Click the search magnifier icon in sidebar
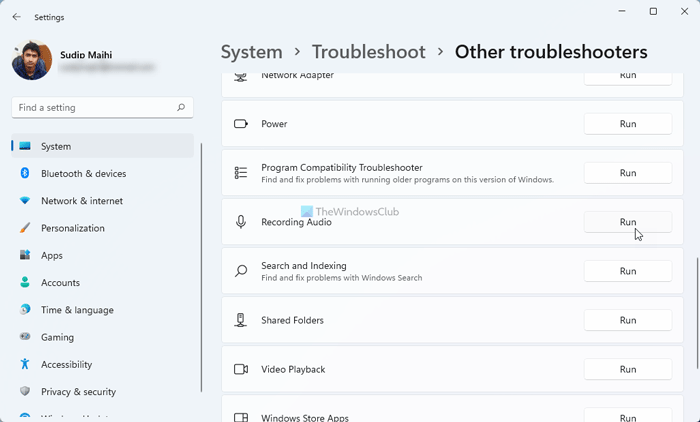The height and width of the screenshot is (422, 700). click(x=180, y=107)
